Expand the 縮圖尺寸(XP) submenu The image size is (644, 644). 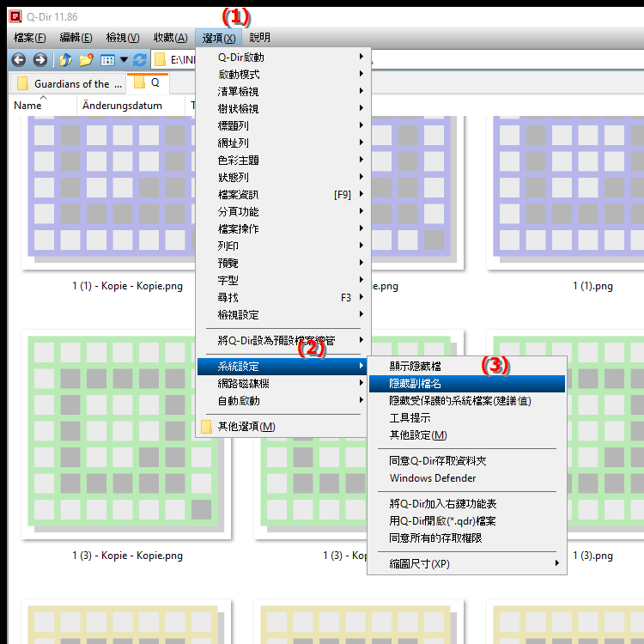pyautogui.click(x=467, y=564)
